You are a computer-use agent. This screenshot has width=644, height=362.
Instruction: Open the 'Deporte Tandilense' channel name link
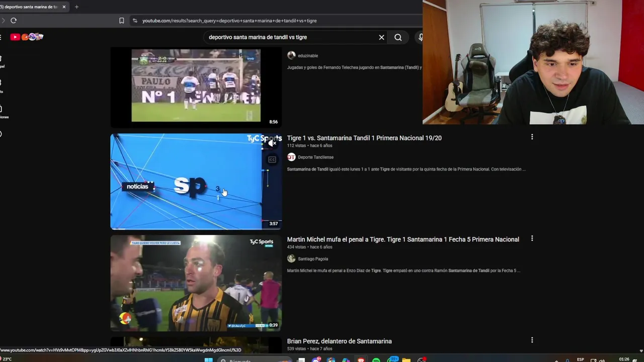pyautogui.click(x=315, y=157)
